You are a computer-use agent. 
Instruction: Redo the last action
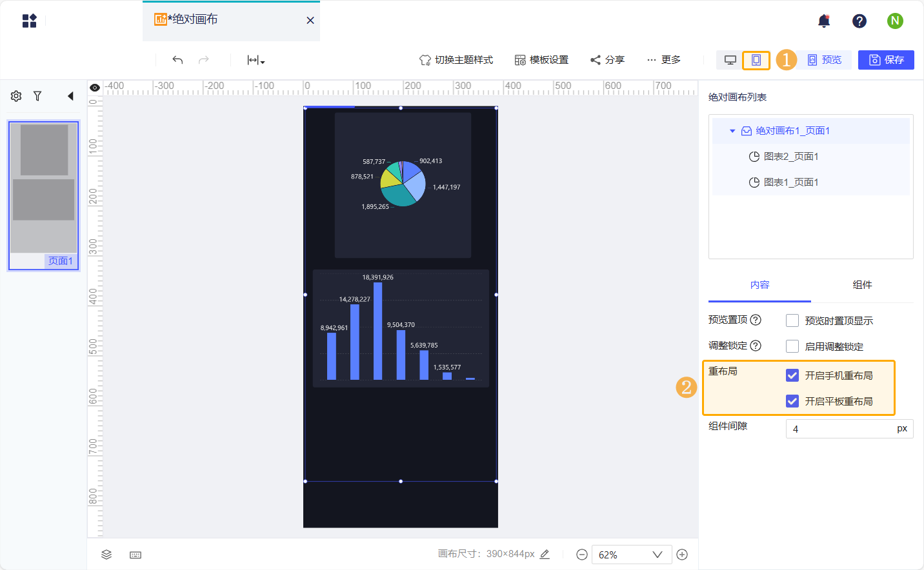(x=204, y=60)
